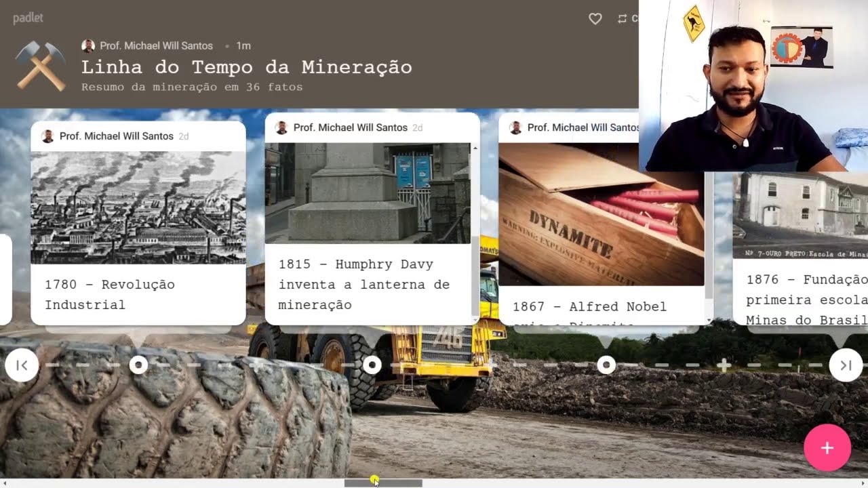Click timeline marker for 1815 post
The height and width of the screenshot is (488, 868).
pyautogui.click(x=372, y=365)
